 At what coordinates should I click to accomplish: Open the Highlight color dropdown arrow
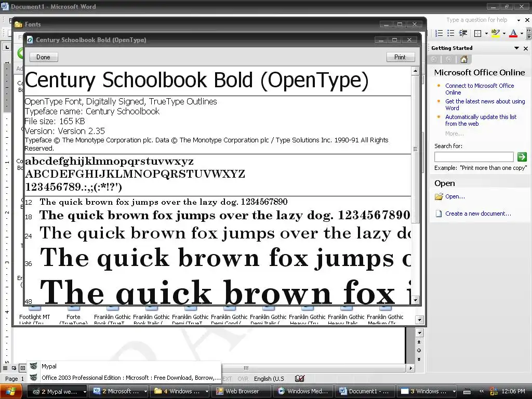point(504,33)
